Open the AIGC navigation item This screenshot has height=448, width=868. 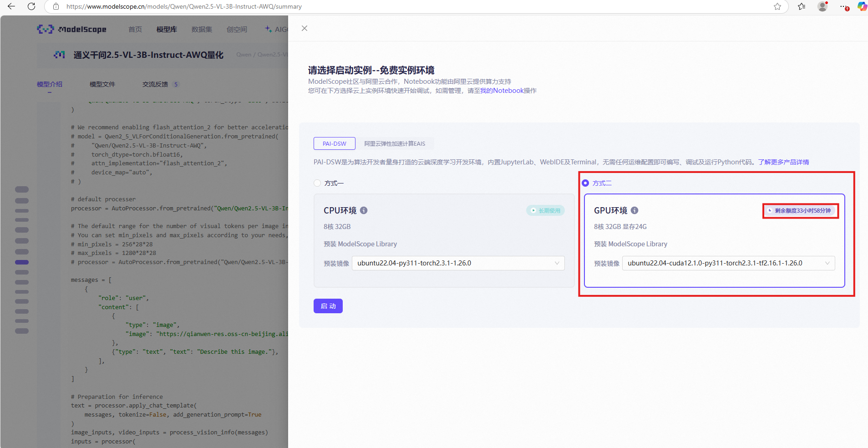pos(277,29)
